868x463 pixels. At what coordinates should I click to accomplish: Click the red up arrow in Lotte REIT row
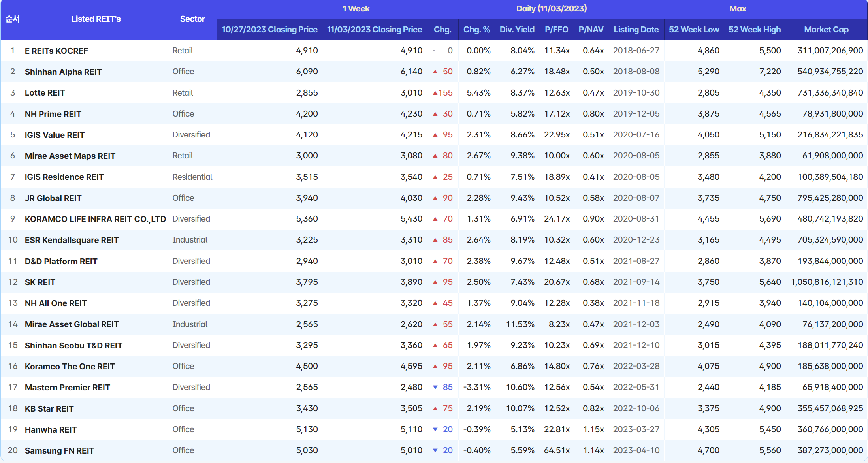click(x=435, y=93)
